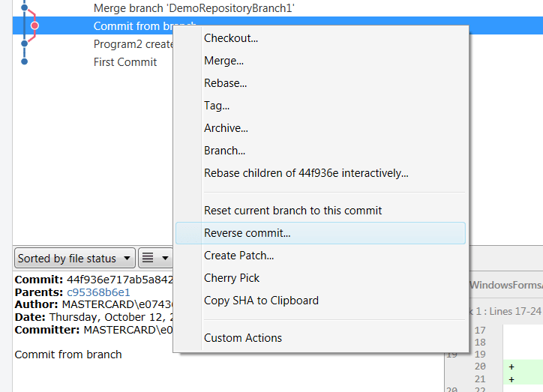Click the list view mode icon
543x392 pixels.
click(148, 258)
